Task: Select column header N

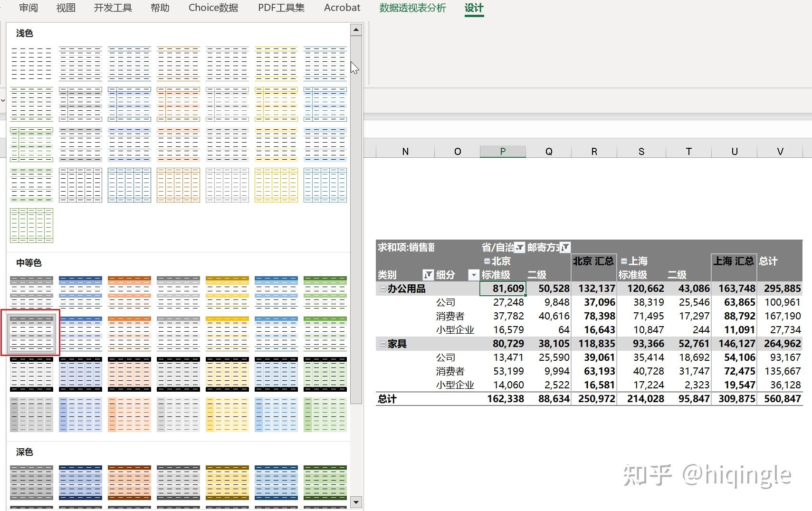Action: tap(405, 151)
